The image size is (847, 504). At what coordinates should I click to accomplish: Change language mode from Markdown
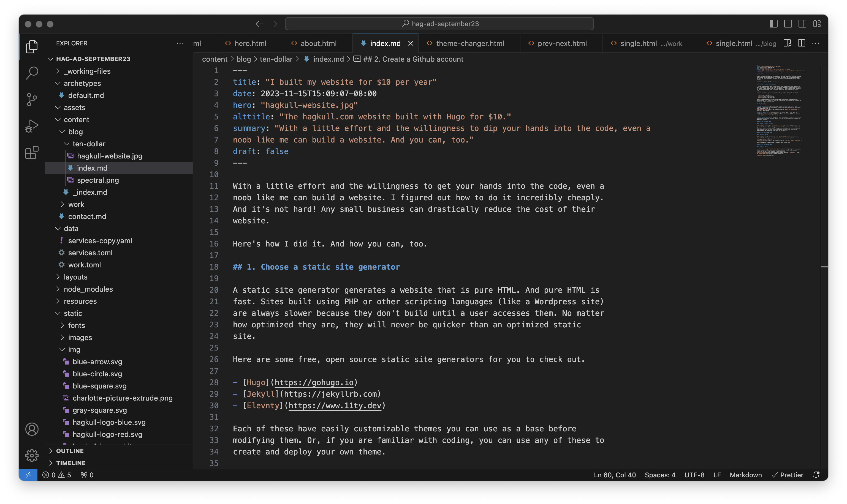click(746, 475)
